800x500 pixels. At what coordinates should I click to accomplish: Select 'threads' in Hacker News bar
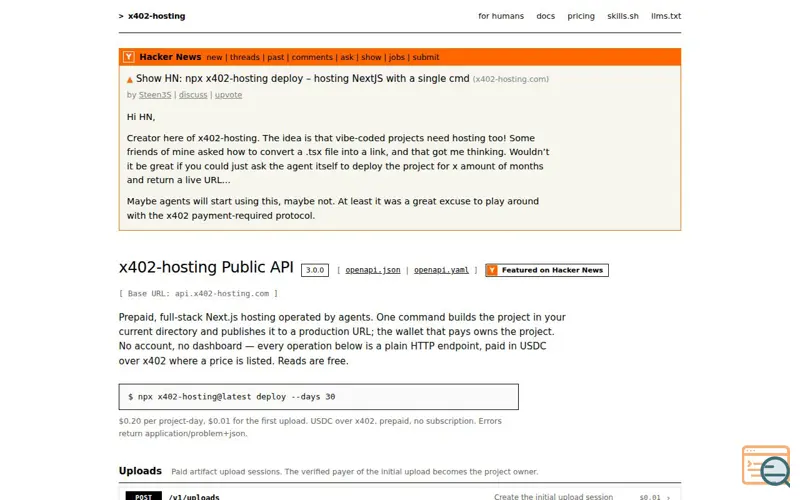(x=244, y=57)
